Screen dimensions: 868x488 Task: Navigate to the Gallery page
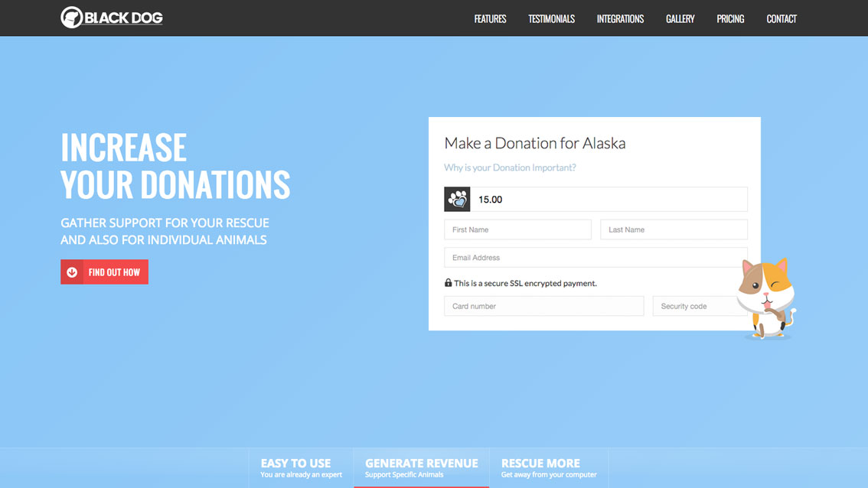coord(680,19)
